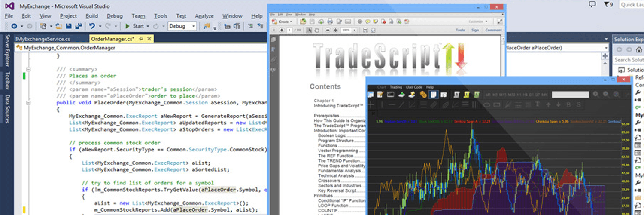Image resolution: width=644 pixels, height=215 pixels.
Task: Open the Debug configuration dropdown
Action: tap(182, 26)
